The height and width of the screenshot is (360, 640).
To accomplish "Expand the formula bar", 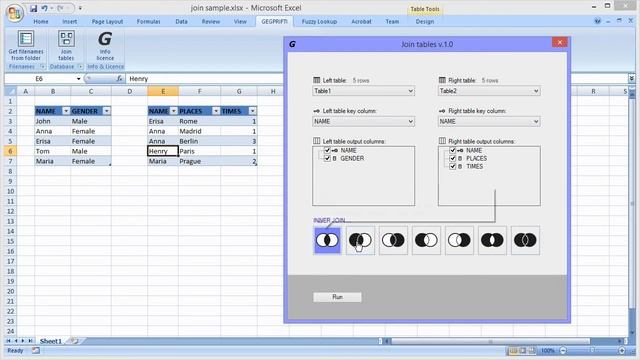I will click(x=631, y=78).
